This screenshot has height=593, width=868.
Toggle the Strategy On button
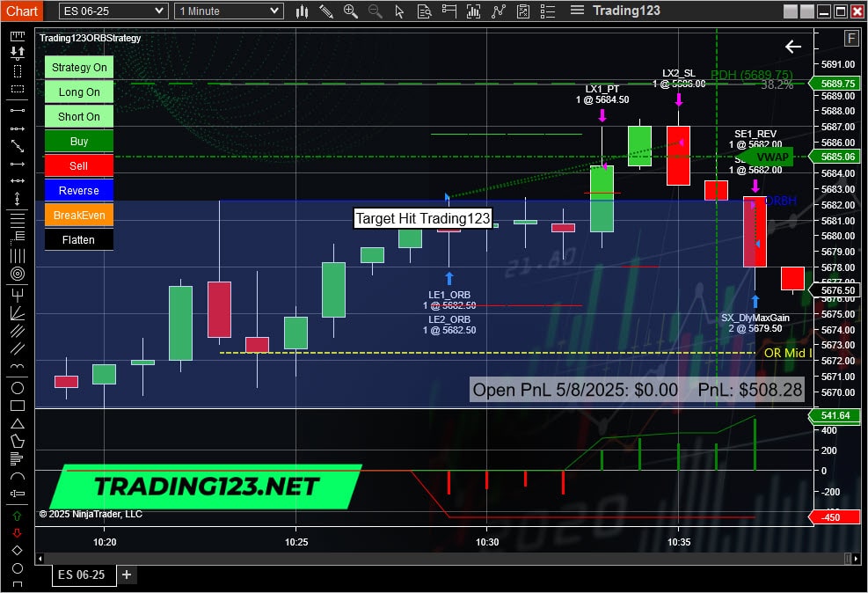pyautogui.click(x=78, y=68)
